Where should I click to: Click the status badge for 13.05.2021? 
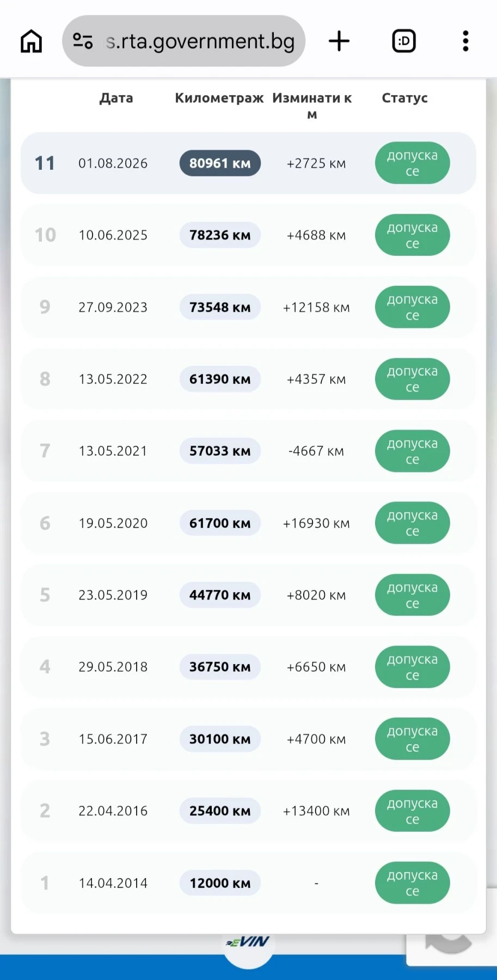pos(412,451)
